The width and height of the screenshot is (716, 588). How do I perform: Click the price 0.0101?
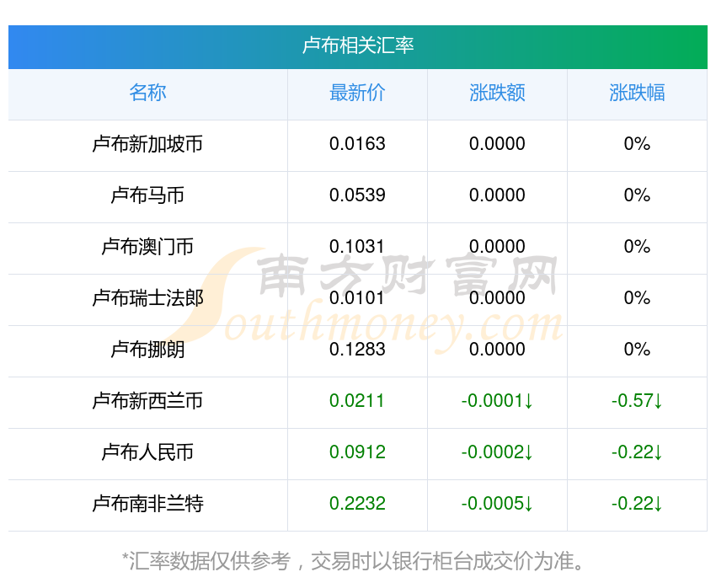tap(356, 298)
